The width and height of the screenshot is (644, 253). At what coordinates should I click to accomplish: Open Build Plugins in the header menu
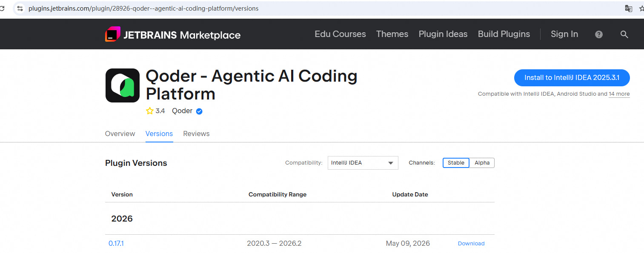[504, 34]
